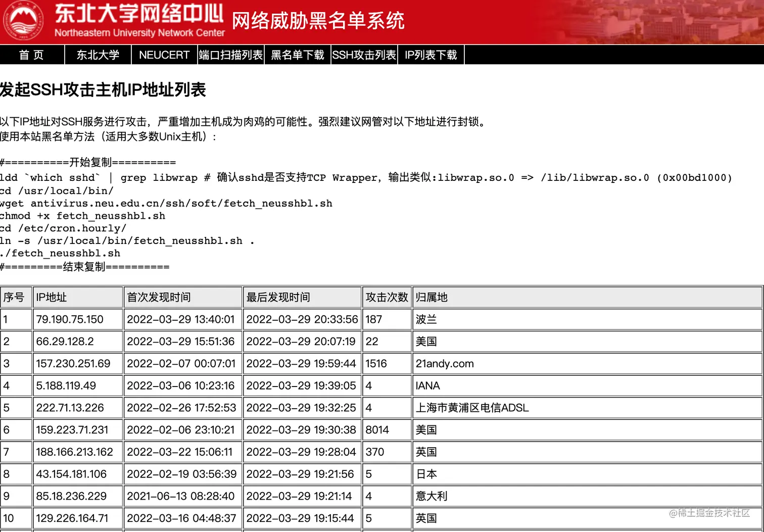The width and height of the screenshot is (764, 532).
Task: Open the 首页 menu item
Action: 32,55
